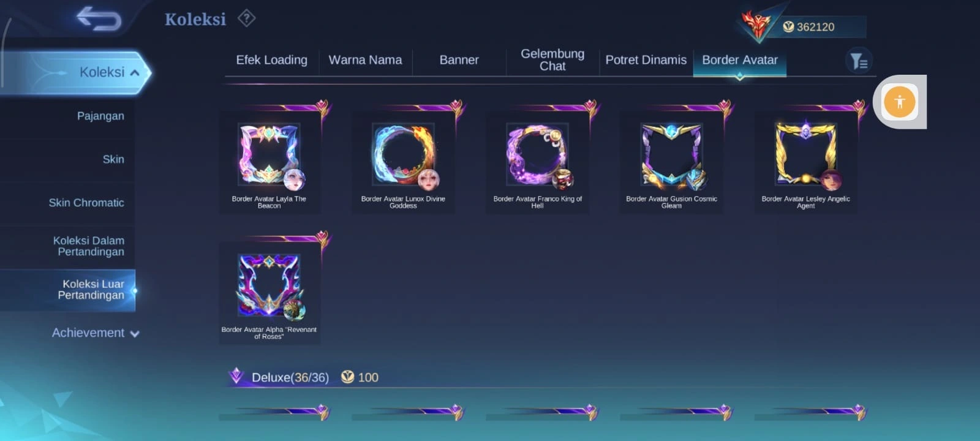The image size is (980, 441).
Task: Open the Potret Dinamis tab
Action: [x=646, y=60]
